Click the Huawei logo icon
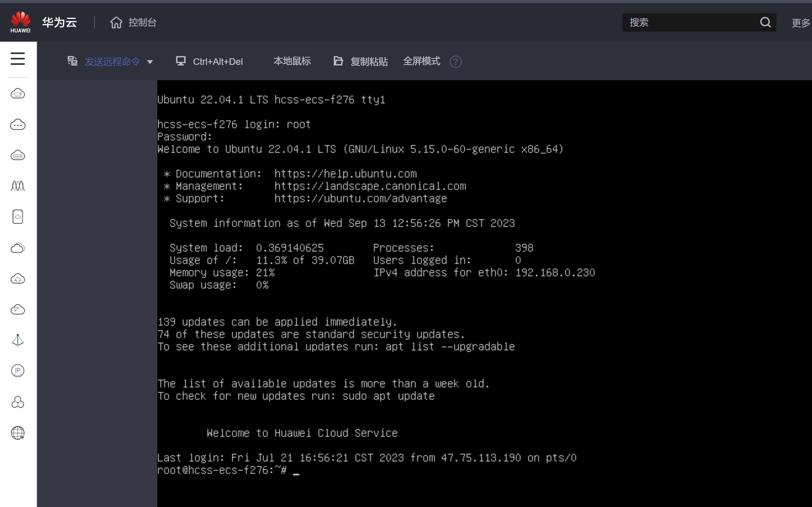The image size is (812, 507). [x=20, y=22]
